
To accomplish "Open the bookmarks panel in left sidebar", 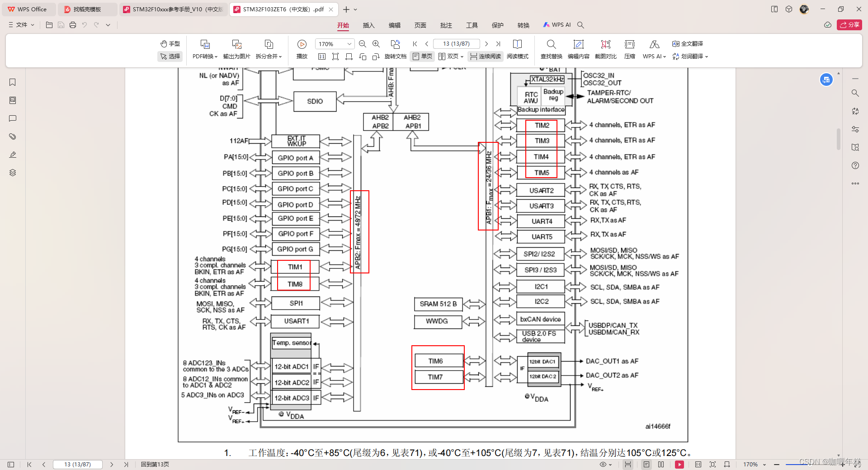I will (x=13, y=82).
